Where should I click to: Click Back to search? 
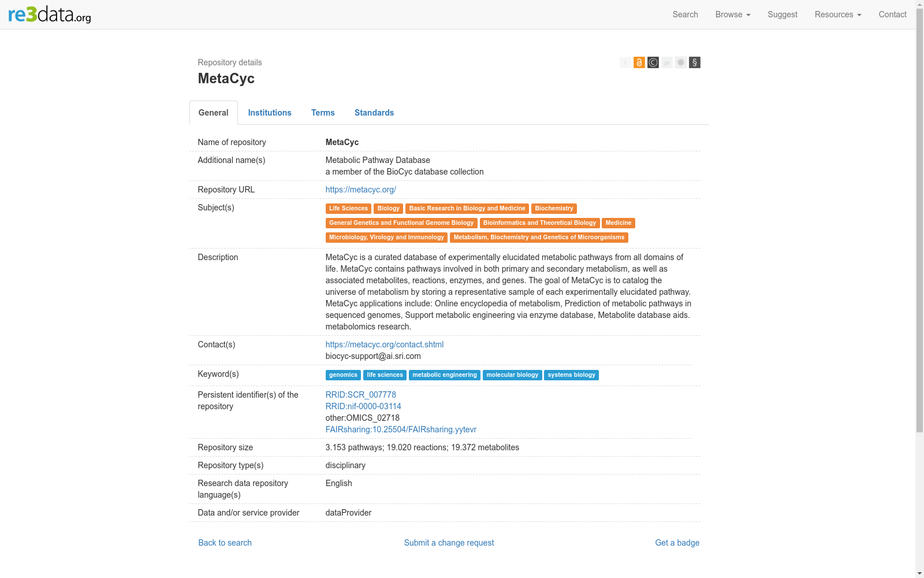coord(225,543)
